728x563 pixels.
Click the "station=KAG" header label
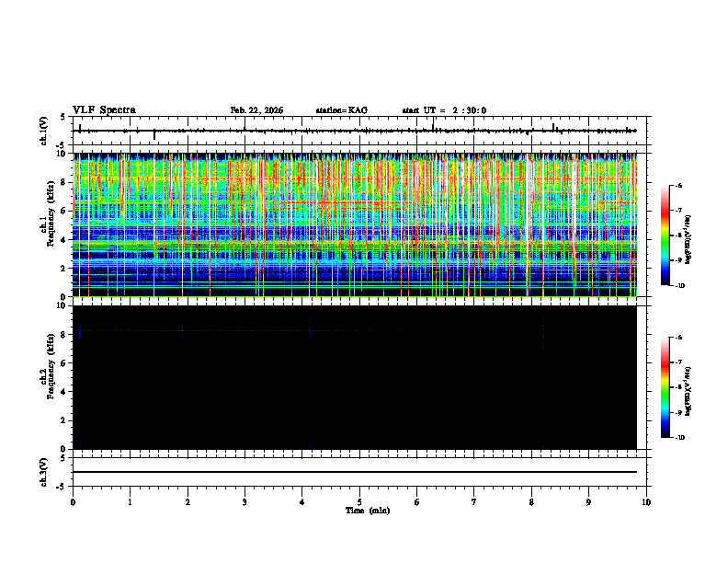coord(341,110)
